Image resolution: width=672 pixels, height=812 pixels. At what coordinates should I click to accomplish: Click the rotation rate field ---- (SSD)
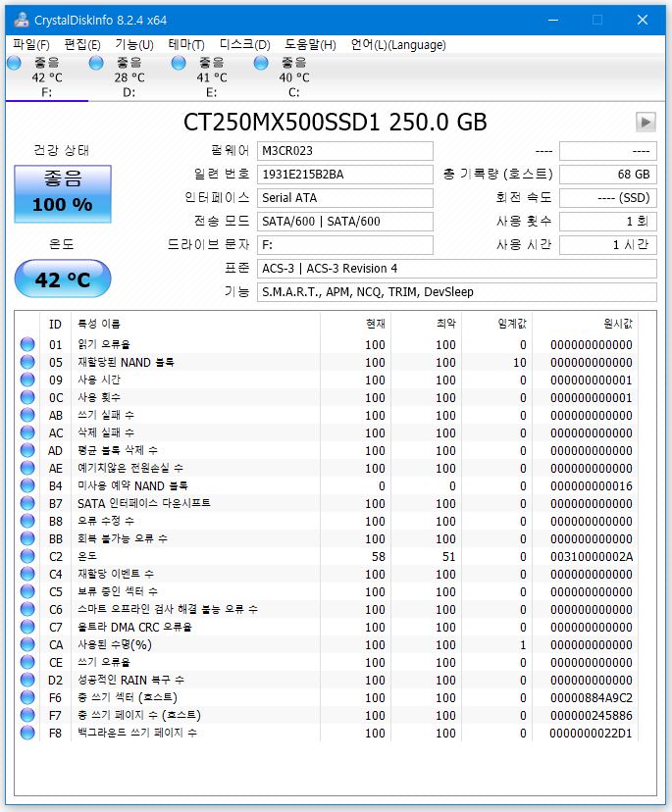608,198
